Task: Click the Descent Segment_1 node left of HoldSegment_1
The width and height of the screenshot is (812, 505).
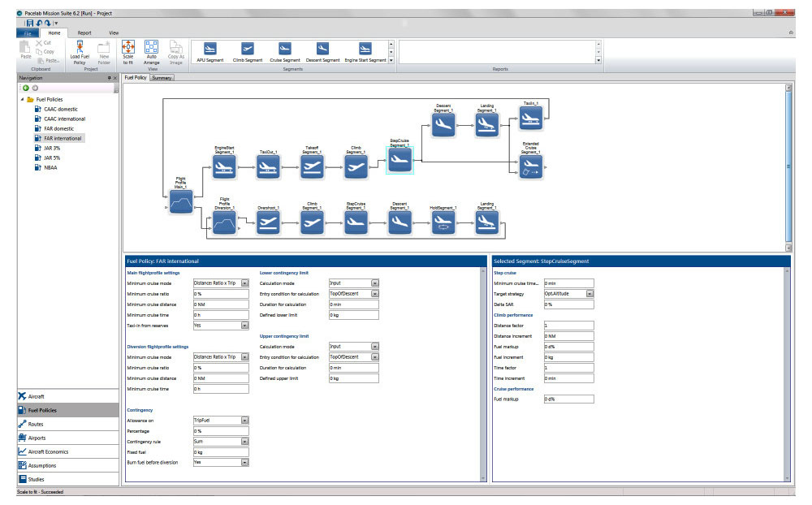Action: coord(400,222)
